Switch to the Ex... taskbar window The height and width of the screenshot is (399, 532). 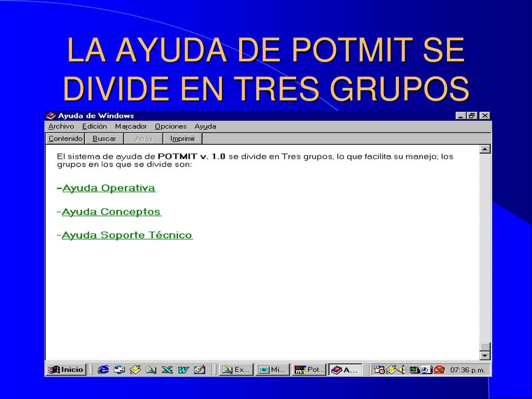tap(236, 369)
